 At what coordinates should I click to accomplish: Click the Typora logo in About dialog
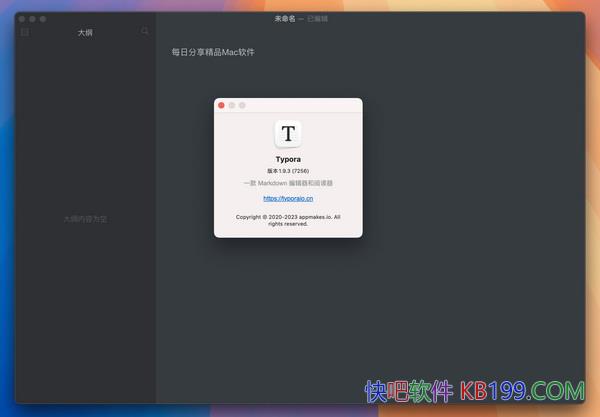pyautogui.click(x=288, y=134)
